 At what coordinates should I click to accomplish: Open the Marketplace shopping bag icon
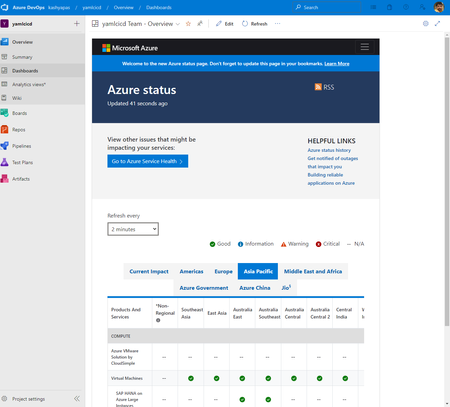click(389, 7)
